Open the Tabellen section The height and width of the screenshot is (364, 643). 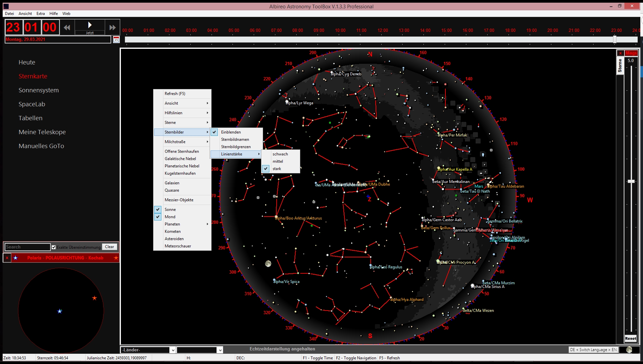[31, 118]
